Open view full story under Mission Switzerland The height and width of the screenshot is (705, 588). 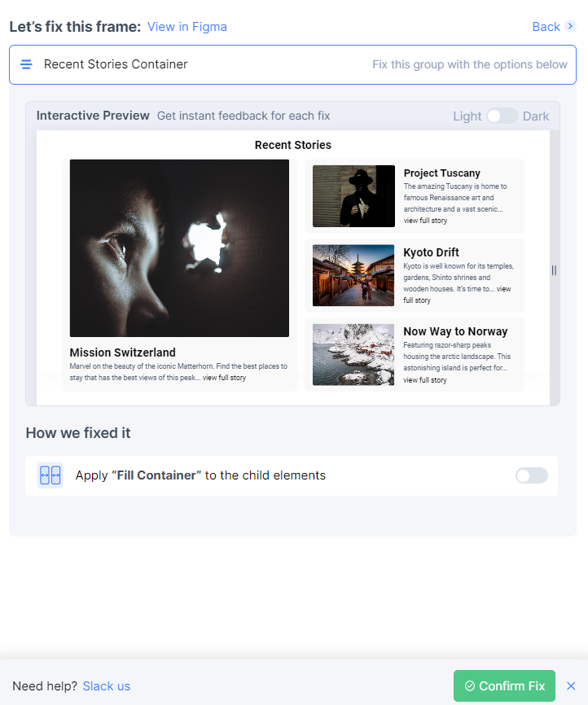(224, 378)
